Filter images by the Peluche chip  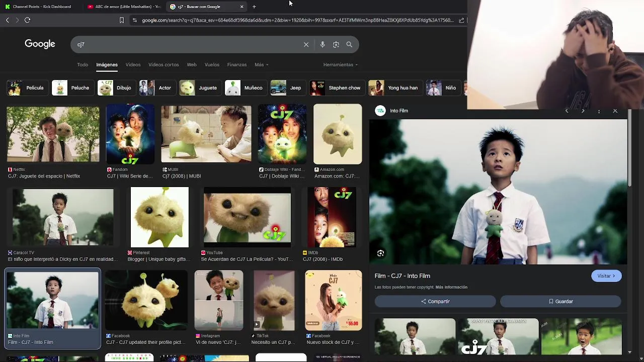click(72, 87)
